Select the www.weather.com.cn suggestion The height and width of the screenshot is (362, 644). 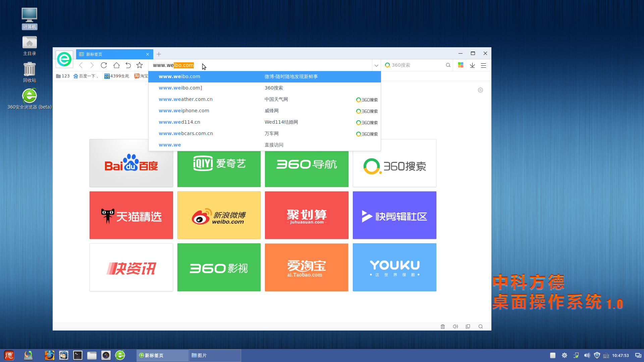pos(185,99)
